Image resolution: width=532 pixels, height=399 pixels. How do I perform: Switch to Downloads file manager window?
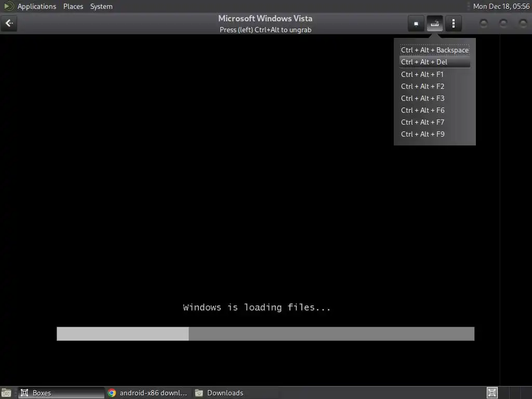tap(235, 393)
